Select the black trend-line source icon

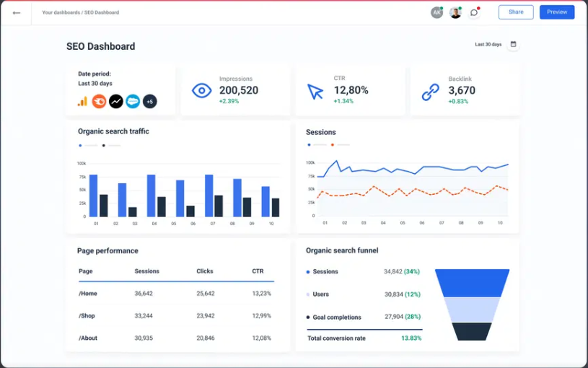(x=116, y=101)
